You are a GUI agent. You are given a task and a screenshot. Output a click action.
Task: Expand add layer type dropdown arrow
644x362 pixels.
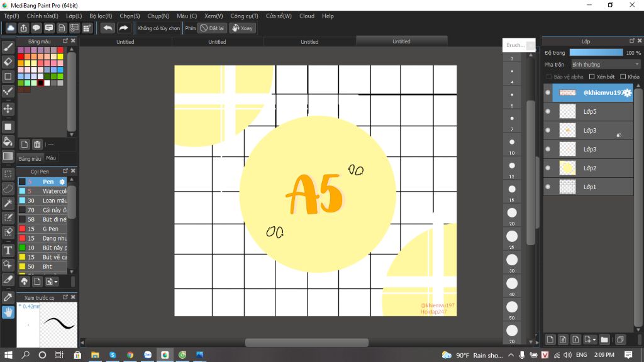coord(594,340)
